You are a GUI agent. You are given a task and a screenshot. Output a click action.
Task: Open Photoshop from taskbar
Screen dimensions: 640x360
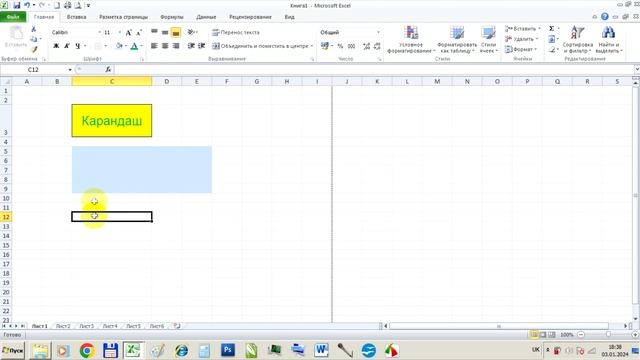click(x=228, y=350)
